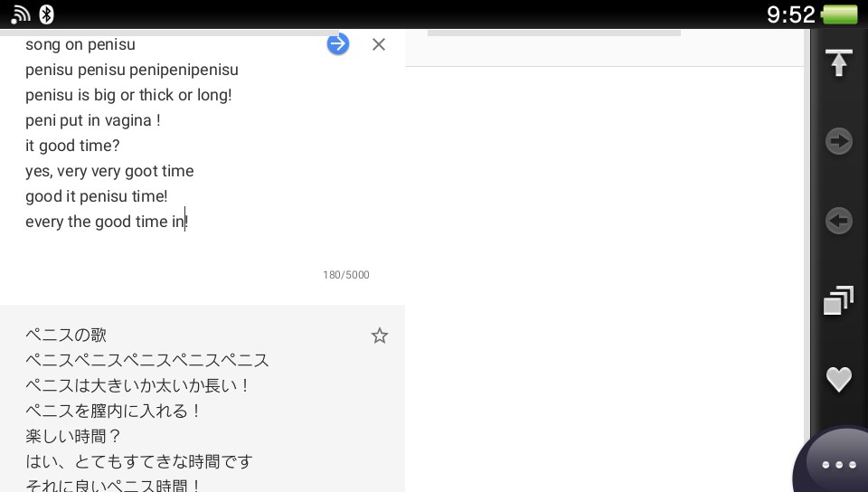Click the page's vertical scrollbar
The width and height of the screenshot is (868, 492).
(807, 235)
